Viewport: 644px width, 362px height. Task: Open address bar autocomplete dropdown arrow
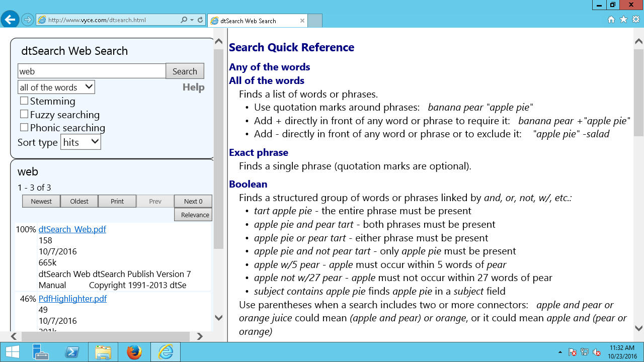coord(192,20)
